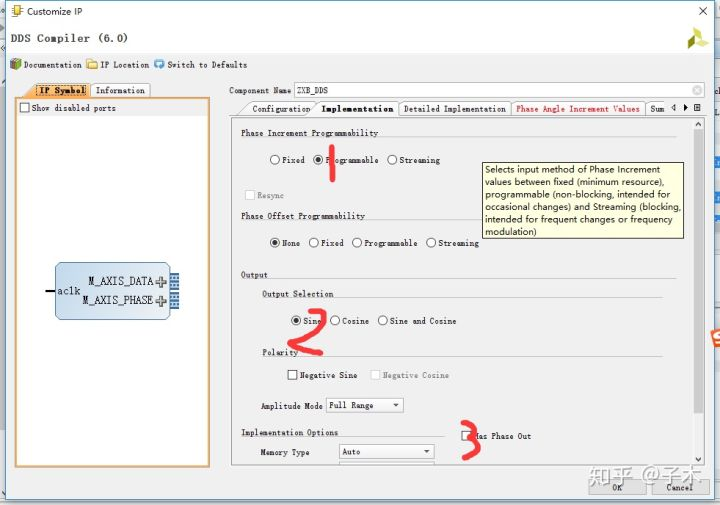This screenshot has width=720, height=505.
Task: Select Sine and Cosine output
Action: click(382, 320)
